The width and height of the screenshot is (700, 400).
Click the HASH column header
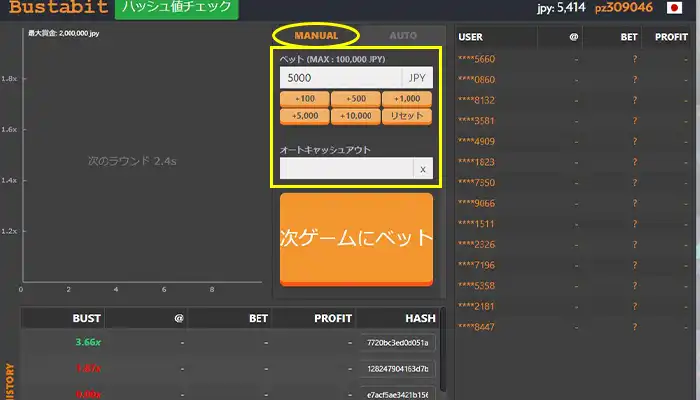point(420,318)
